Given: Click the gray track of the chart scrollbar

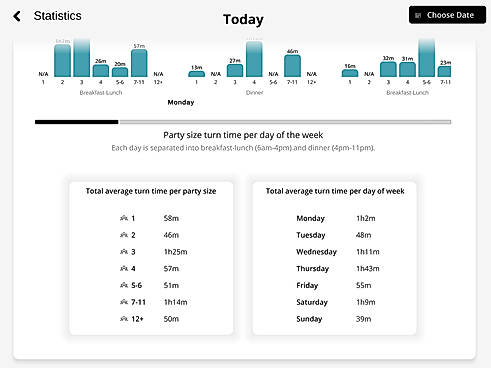Looking at the screenshot, I should [x=285, y=122].
